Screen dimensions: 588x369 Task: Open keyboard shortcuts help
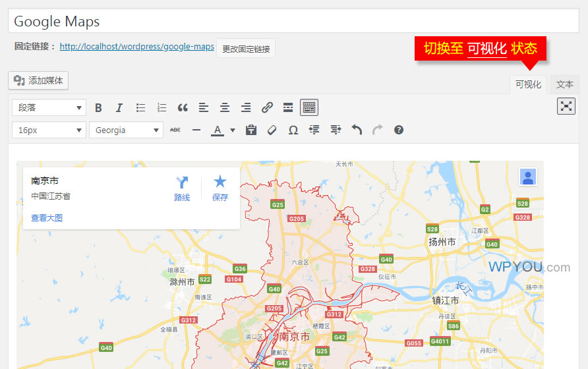coord(399,130)
